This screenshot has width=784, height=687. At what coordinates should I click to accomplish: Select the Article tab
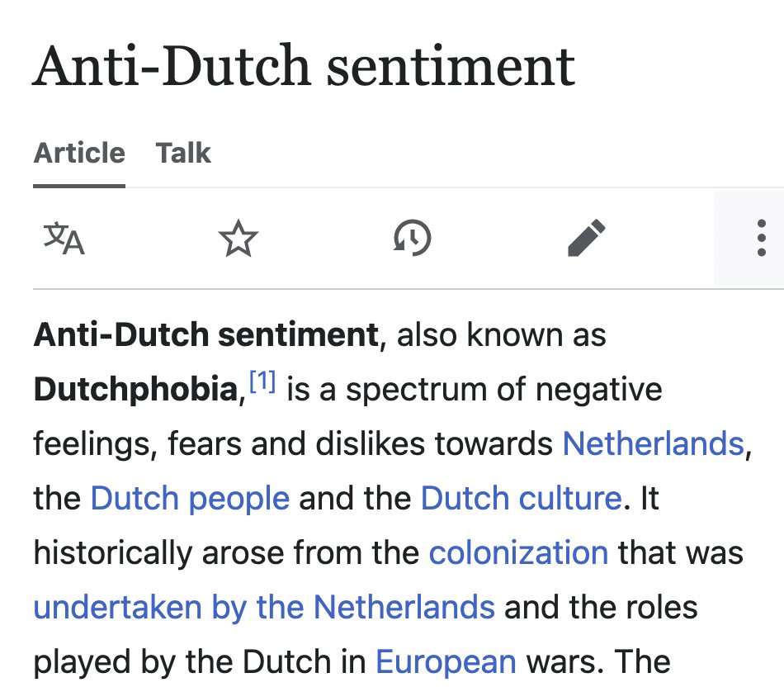pos(79,153)
